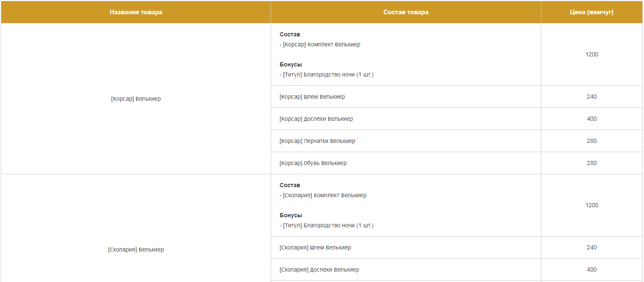The height and width of the screenshot is (282, 644).
Task: Click the "[Корсар] Перчатки Велькиер" item
Action: (317, 141)
